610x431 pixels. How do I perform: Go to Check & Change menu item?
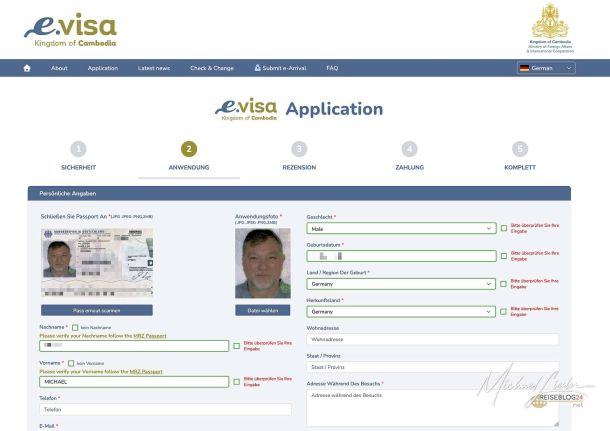pos(212,68)
